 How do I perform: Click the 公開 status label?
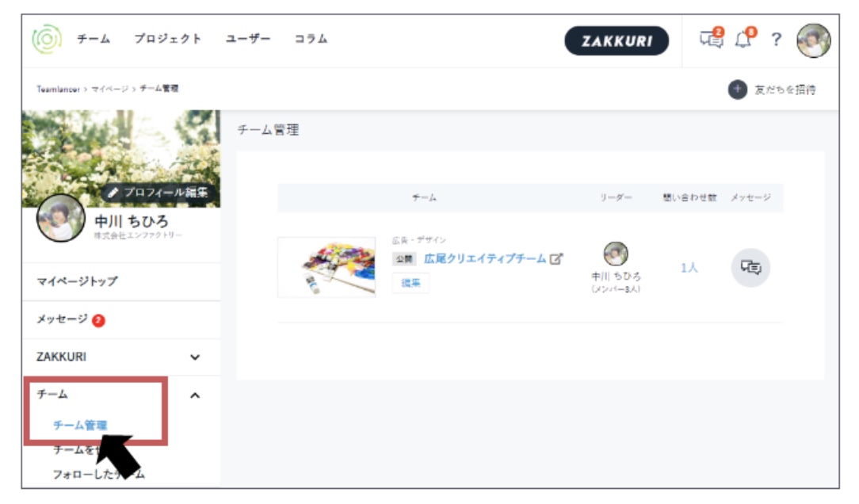tap(404, 258)
